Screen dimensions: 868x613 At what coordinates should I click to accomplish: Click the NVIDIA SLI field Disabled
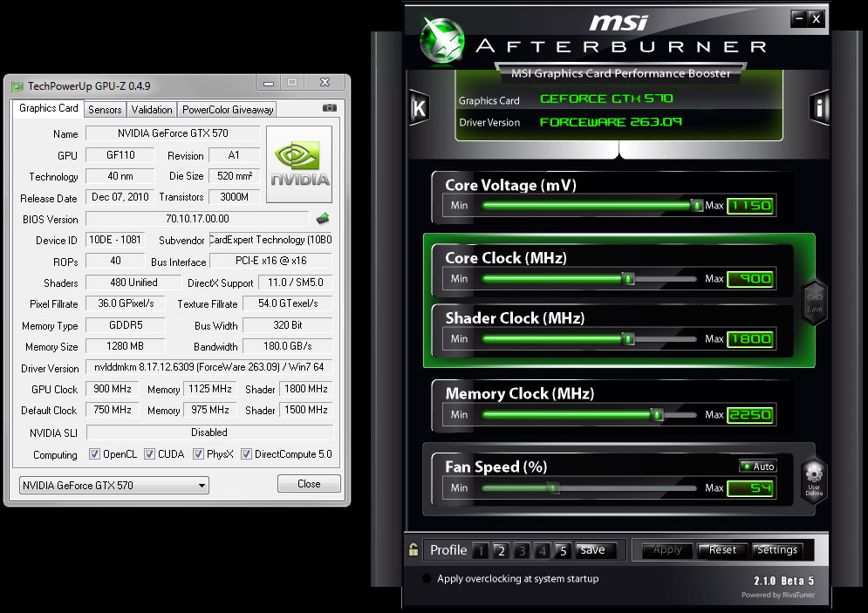pos(209,433)
